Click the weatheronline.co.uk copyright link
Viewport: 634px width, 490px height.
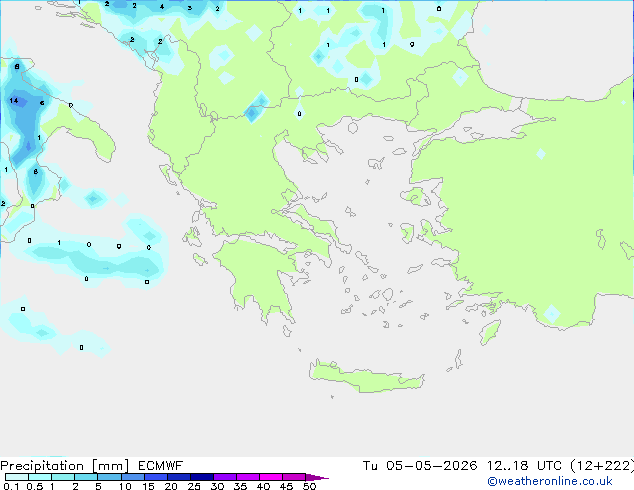tap(550, 481)
